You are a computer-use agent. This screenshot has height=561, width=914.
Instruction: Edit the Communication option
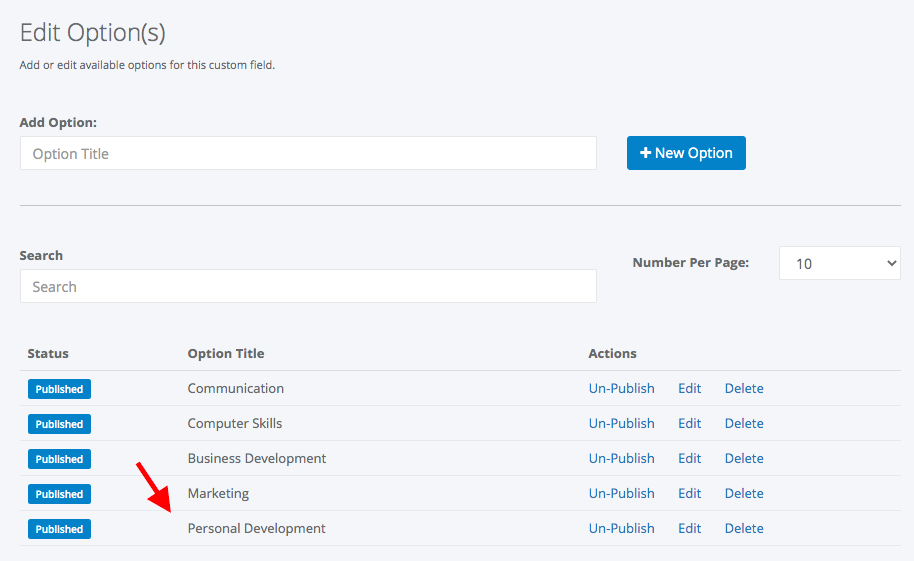pyautogui.click(x=690, y=388)
